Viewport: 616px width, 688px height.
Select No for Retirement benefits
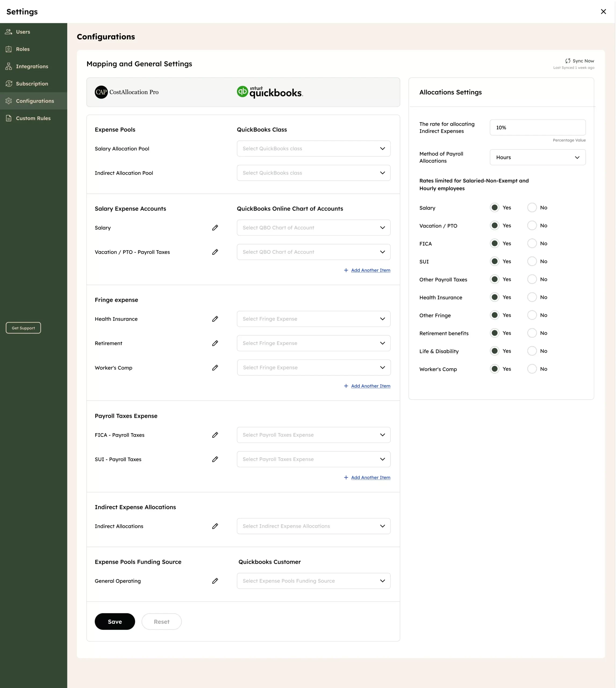pyautogui.click(x=532, y=333)
